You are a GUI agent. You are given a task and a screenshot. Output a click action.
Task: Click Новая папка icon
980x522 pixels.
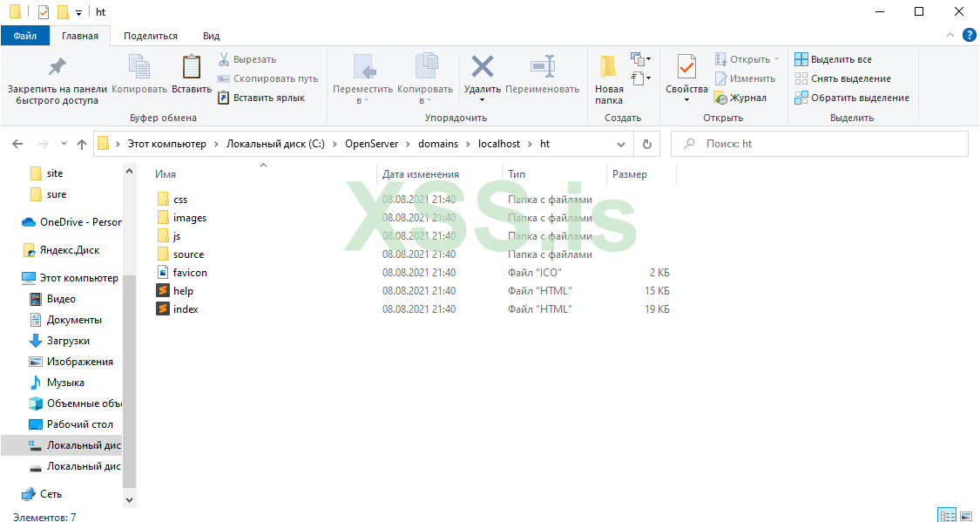point(608,67)
